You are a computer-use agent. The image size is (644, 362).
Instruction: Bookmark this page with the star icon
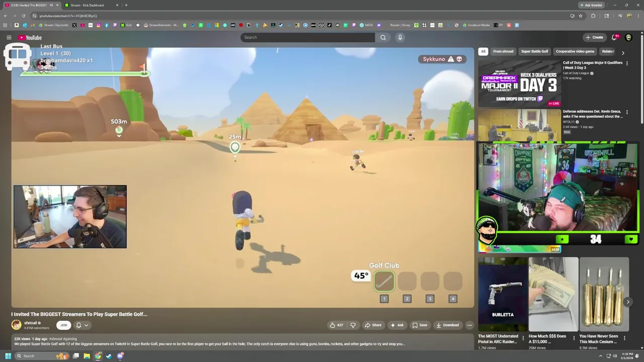point(581,16)
